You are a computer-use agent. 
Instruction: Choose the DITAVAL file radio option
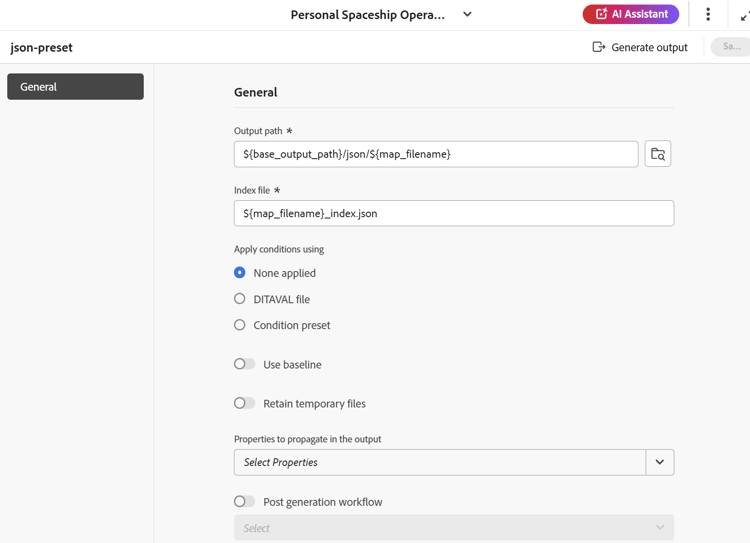click(240, 299)
